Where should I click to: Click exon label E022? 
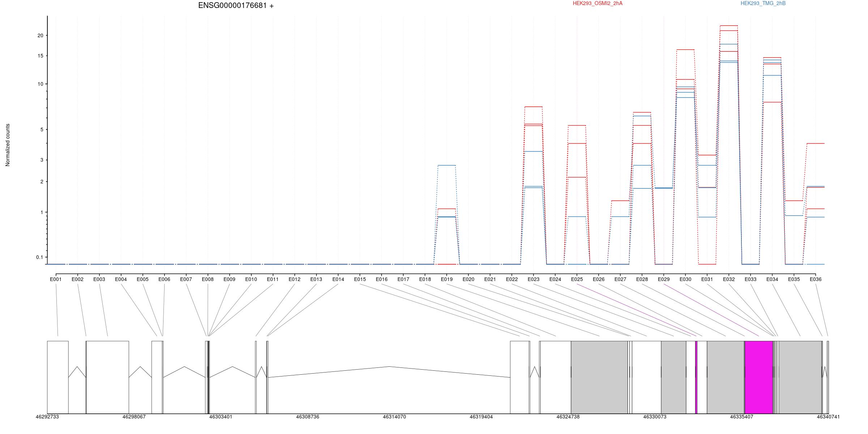tap(512, 279)
